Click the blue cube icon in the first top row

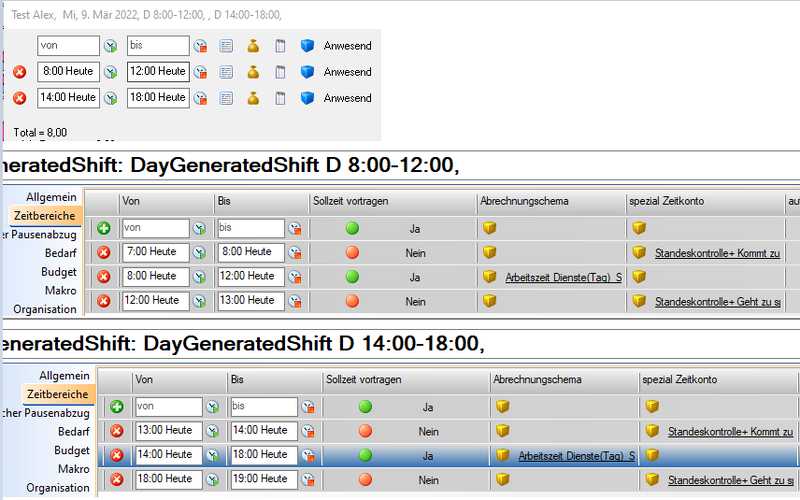pos(308,46)
